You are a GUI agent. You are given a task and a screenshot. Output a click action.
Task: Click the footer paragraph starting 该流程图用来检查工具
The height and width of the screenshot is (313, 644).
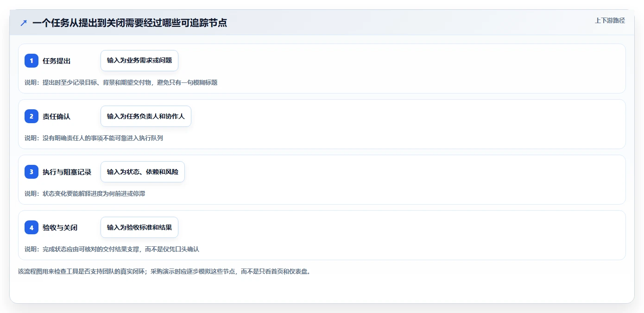tap(164, 271)
